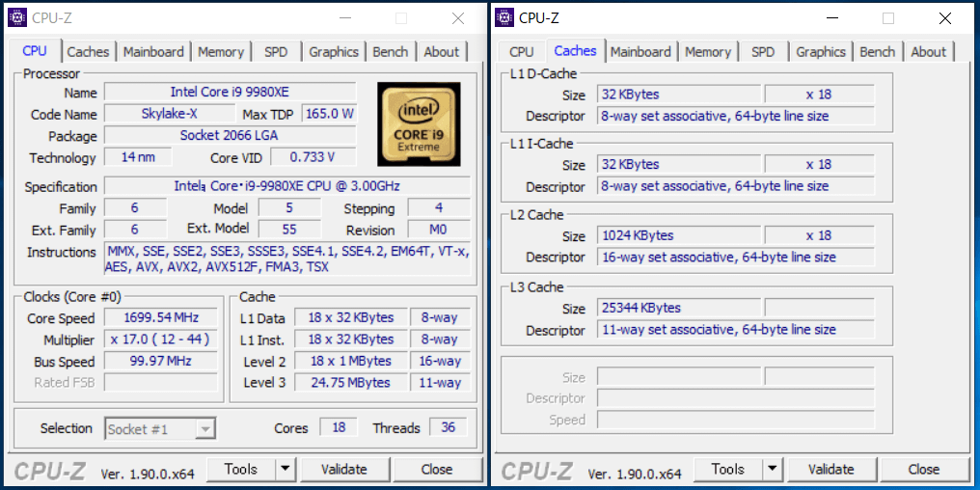Open the Memory tab in left window
The image size is (980, 490).
[x=221, y=52]
